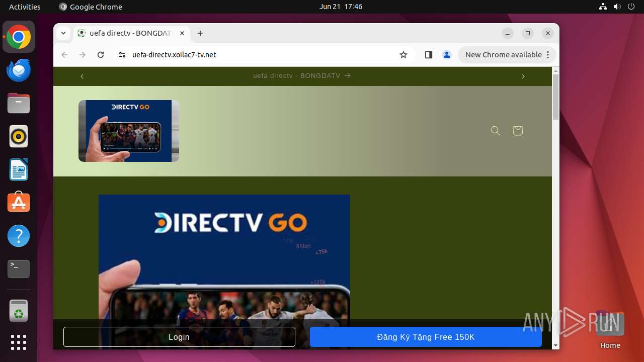644x362 pixels.
Task: Open the Help icon in dock
Action: [x=19, y=236]
